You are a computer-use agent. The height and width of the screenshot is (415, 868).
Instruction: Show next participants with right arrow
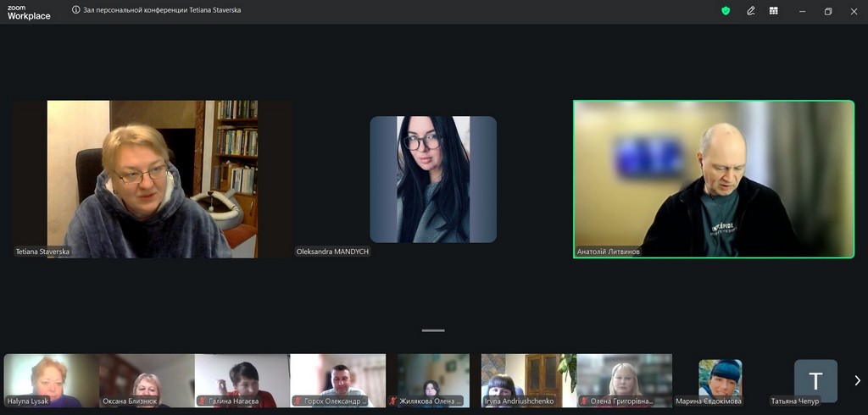(857, 381)
